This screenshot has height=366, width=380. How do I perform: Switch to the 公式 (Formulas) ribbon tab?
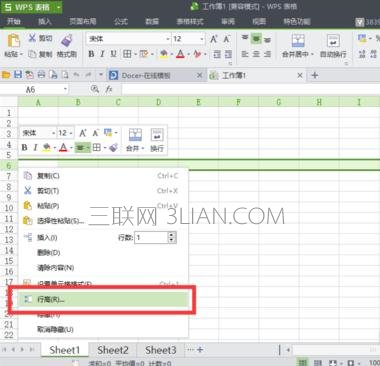pos(121,21)
